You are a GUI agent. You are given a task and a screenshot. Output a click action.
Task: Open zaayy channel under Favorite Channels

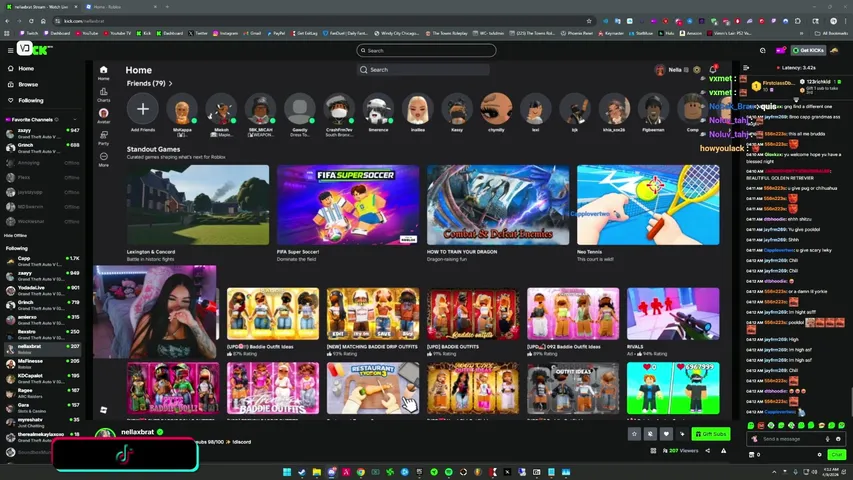(x=42, y=133)
